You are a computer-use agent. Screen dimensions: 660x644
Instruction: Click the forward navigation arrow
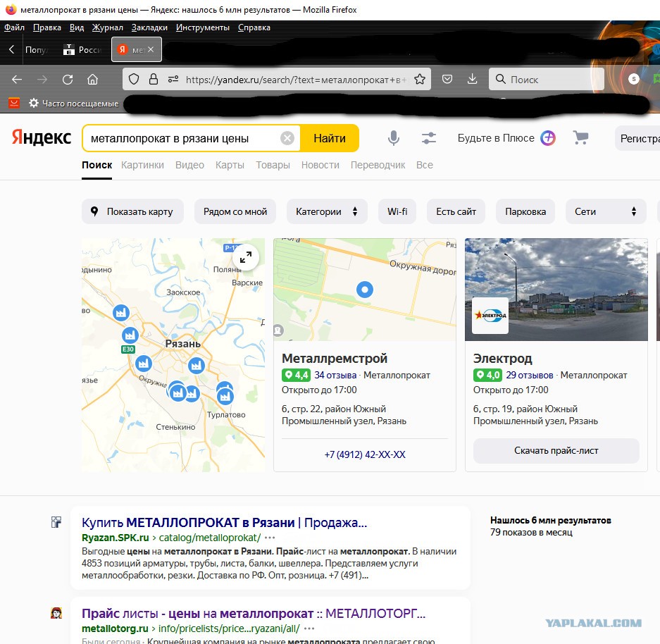[42, 79]
